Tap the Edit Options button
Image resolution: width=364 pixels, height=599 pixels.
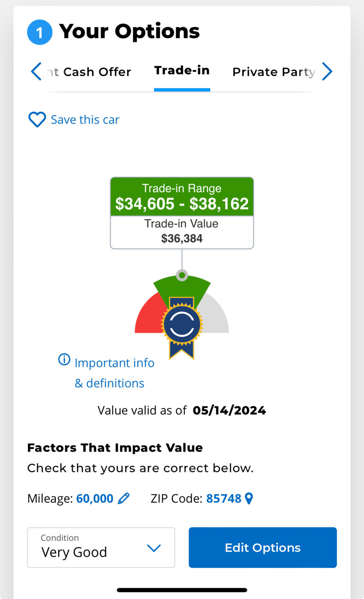pos(263,547)
